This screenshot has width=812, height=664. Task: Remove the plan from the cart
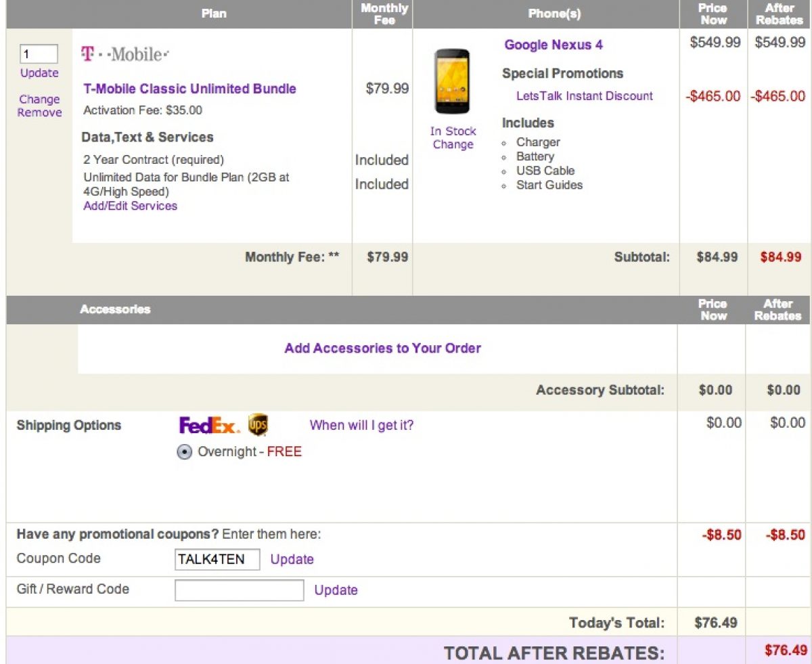(x=39, y=113)
